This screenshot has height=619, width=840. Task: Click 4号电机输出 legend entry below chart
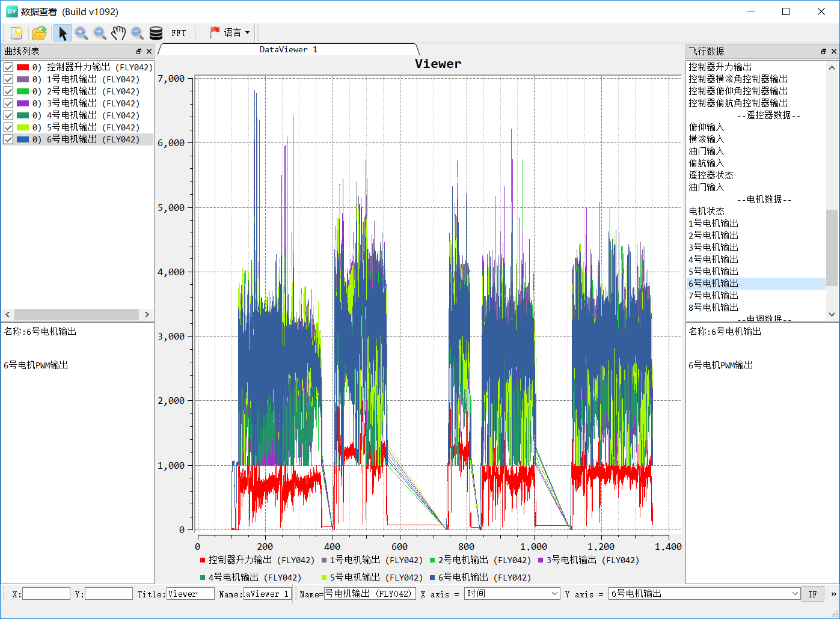[x=251, y=578]
